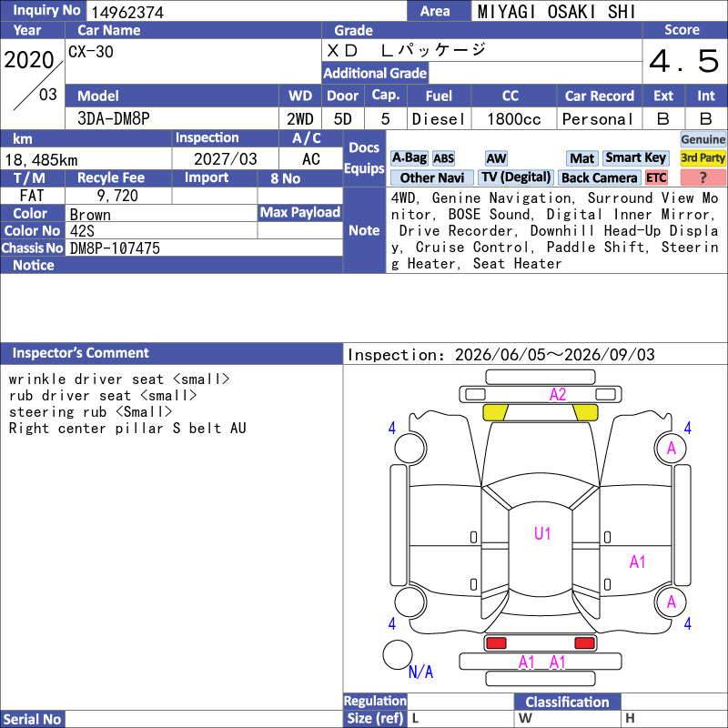Click the right red taillight on diagram
The height and width of the screenshot is (728, 728).
(x=584, y=643)
